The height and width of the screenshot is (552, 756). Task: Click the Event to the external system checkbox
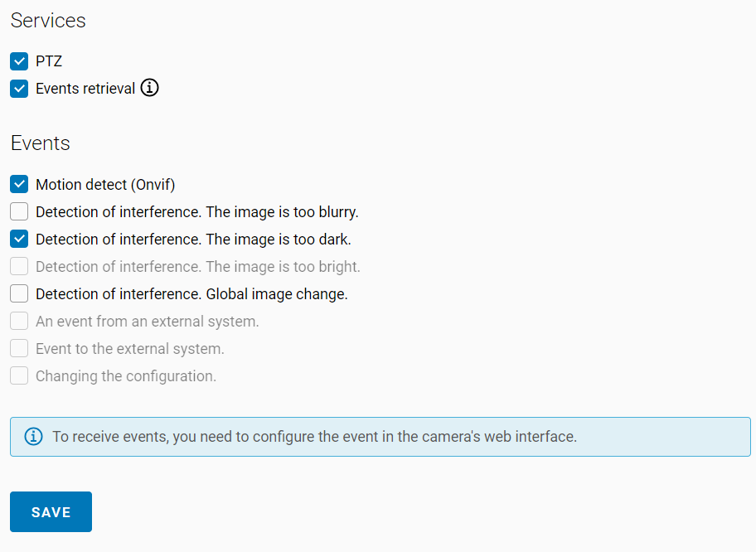pos(19,348)
